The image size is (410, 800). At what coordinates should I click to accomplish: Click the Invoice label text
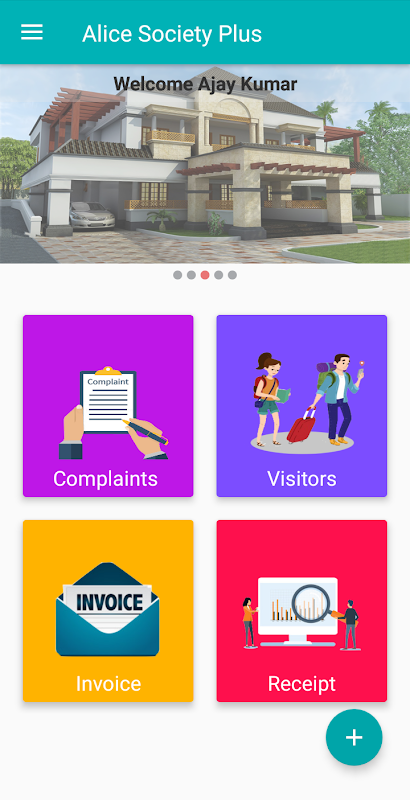click(x=108, y=684)
